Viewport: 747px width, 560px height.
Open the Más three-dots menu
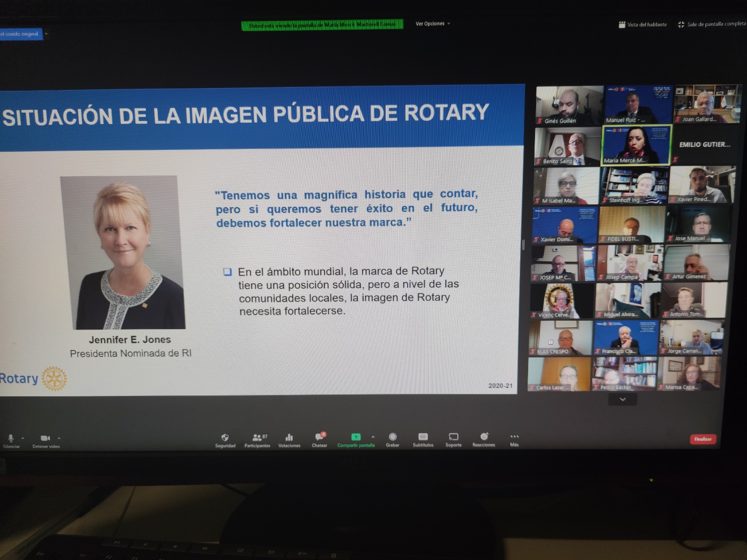click(514, 437)
